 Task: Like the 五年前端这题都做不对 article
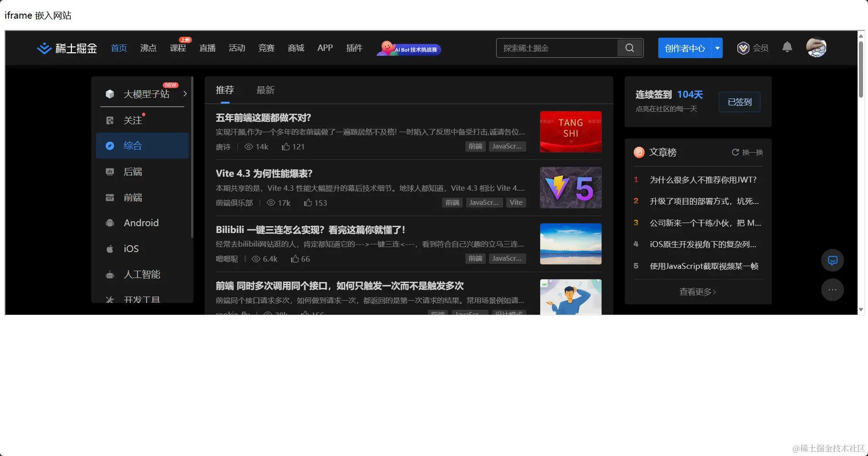286,146
